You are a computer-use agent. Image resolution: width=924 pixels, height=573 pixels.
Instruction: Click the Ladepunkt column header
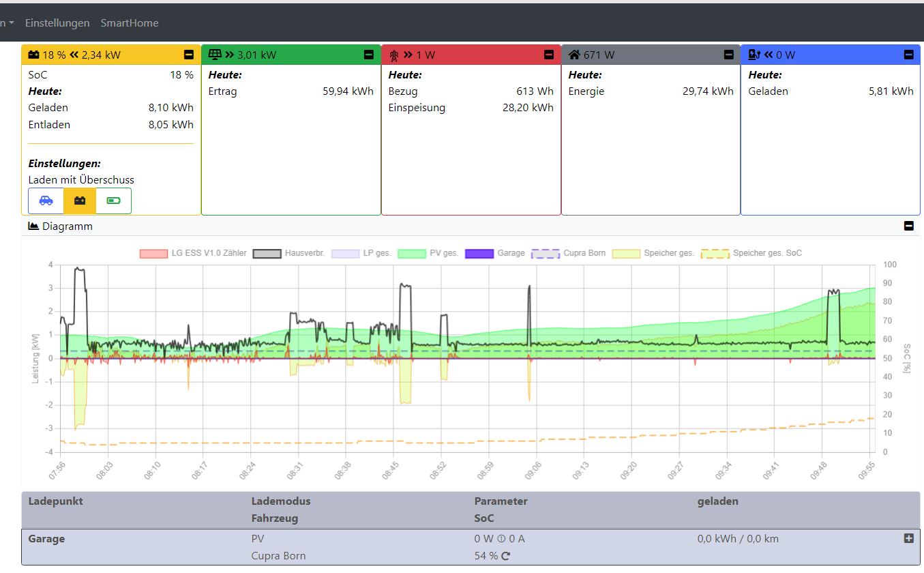point(55,501)
